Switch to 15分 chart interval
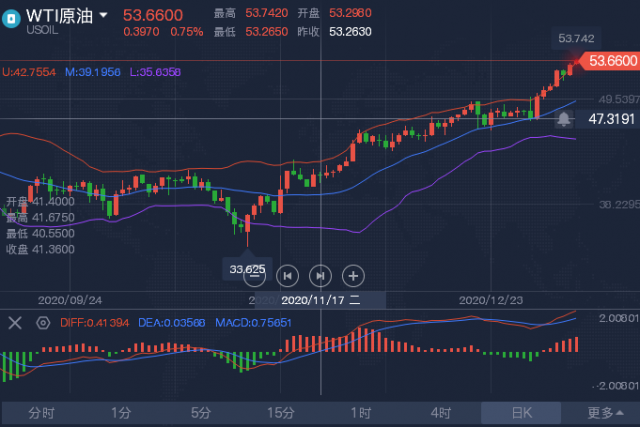The image size is (640, 427). [x=281, y=413]
